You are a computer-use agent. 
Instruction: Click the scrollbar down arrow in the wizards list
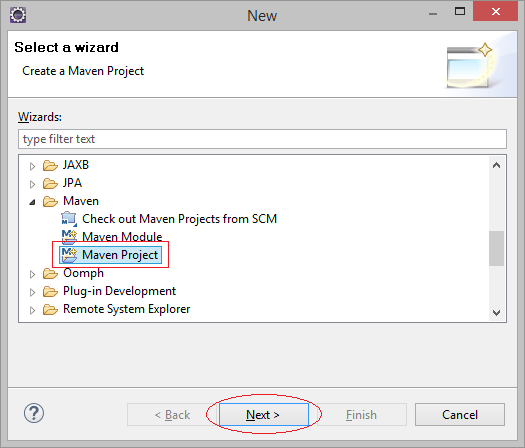point(496,312)
